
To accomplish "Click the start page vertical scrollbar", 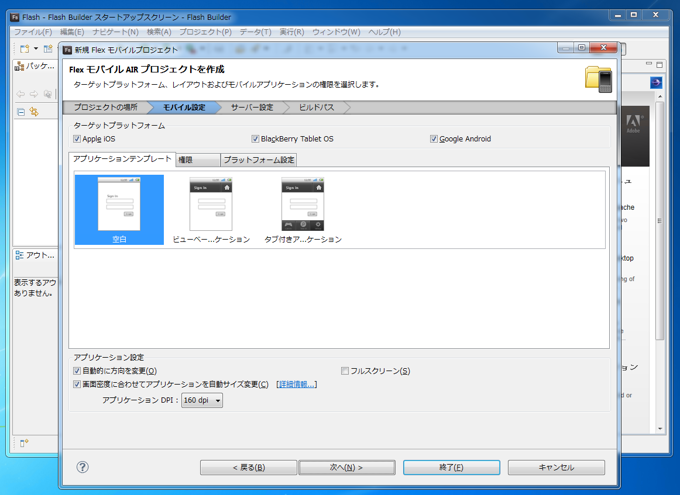I will coord(660,221).
